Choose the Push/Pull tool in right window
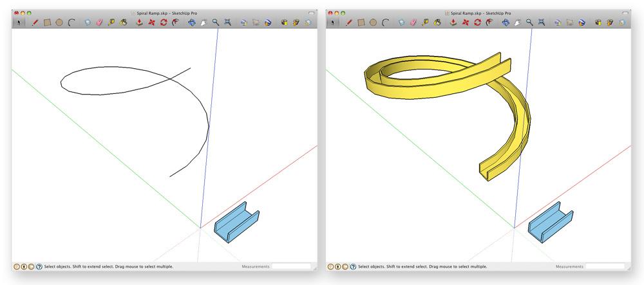This screenshot has height=285, width=644. click(454, 22)
